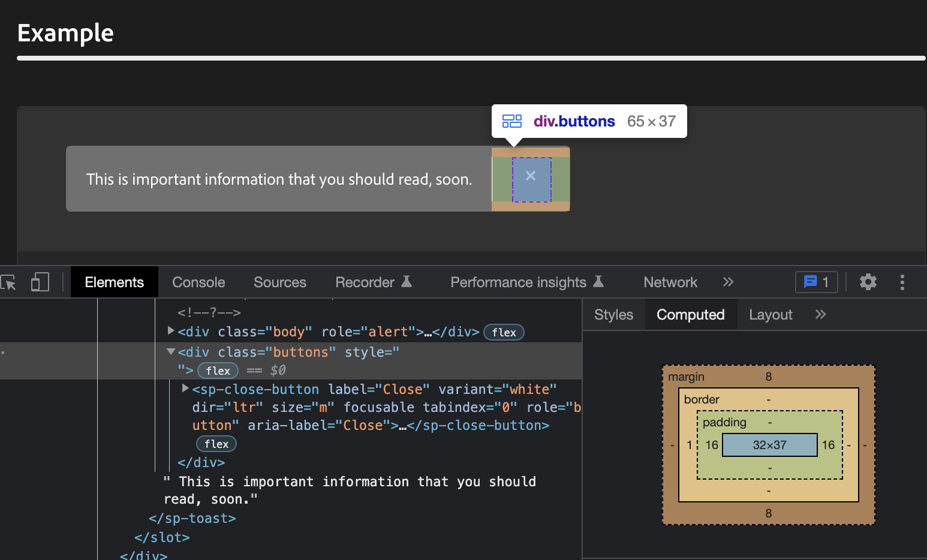Select the closing </slot> tag
Image resolution: width=927 pixels, height=560 pixels.
(162, 537)
